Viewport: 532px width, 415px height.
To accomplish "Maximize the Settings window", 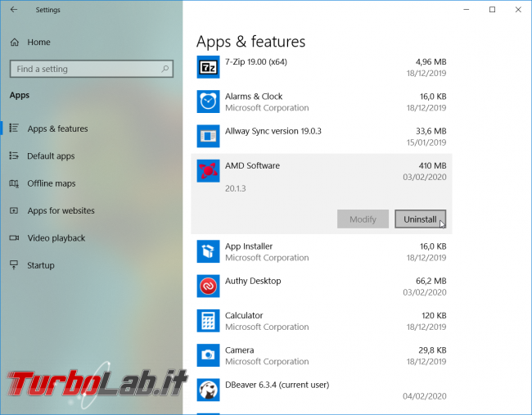I will tap(492, 10).
